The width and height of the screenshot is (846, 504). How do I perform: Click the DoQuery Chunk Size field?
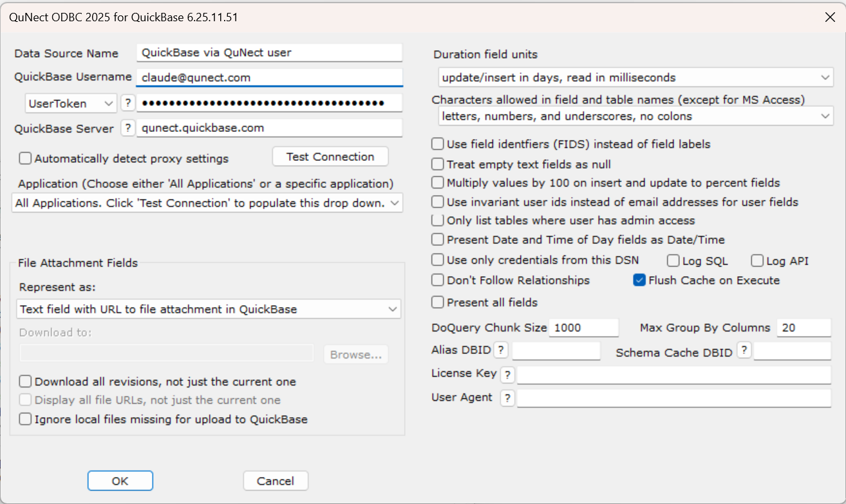coord(584,328)
